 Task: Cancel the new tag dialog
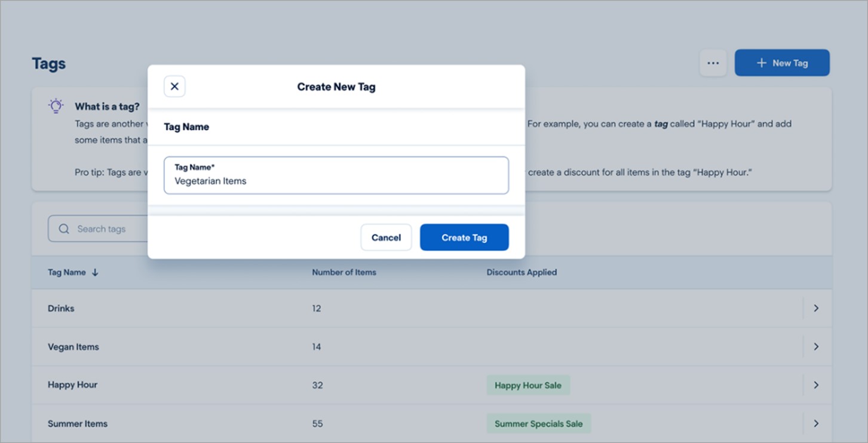tap(386, 238)
